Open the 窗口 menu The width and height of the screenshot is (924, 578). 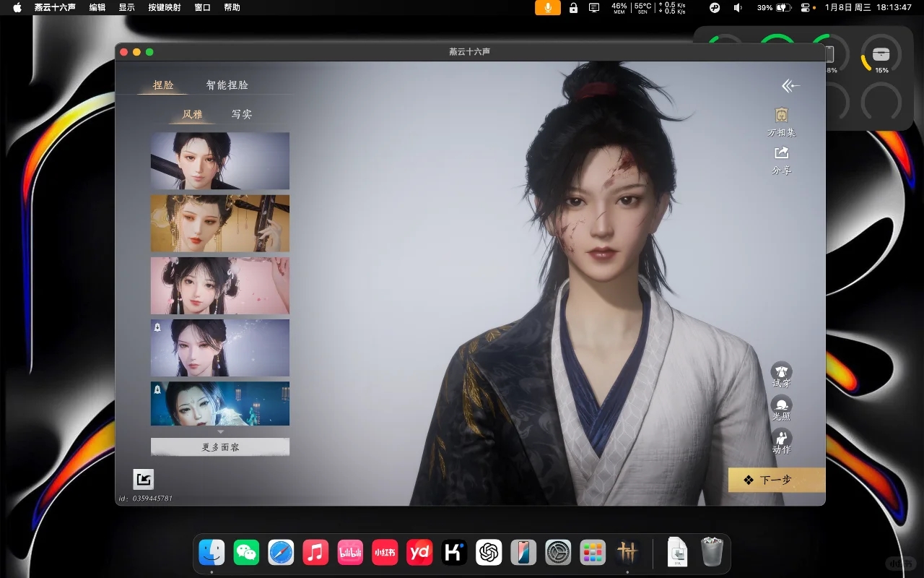tap(203, 7)
